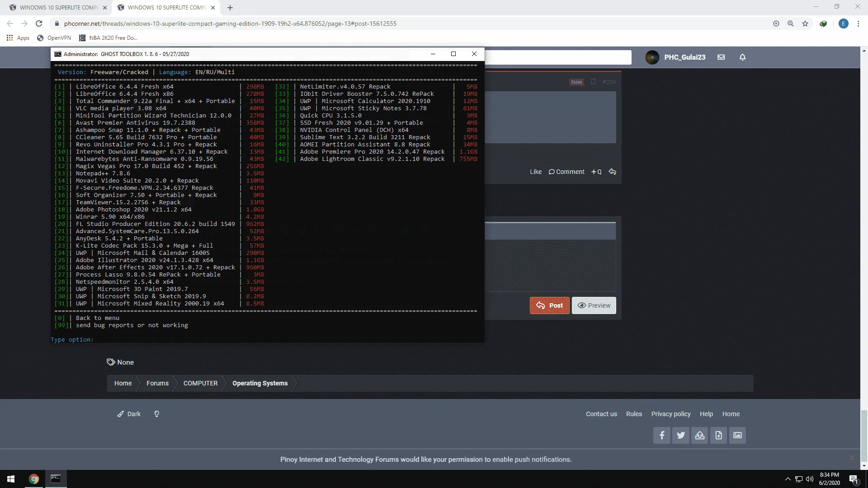Click the install icon in address bar
This screenshot has width=868, height=488.
776,23
